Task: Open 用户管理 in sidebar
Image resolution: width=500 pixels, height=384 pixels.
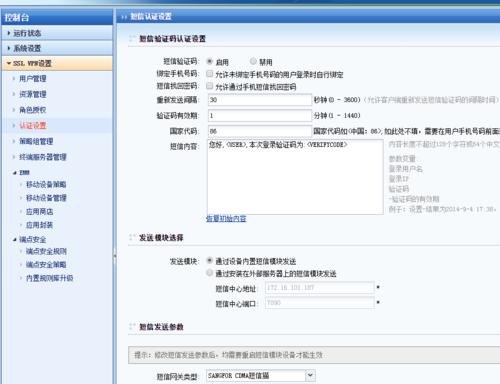Action: coord(33,79)
